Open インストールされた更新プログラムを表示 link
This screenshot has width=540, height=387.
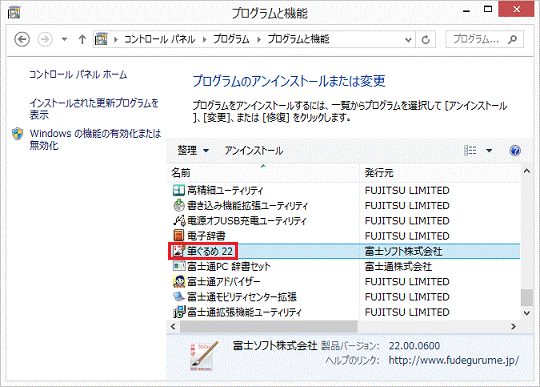tap(94, 108)
